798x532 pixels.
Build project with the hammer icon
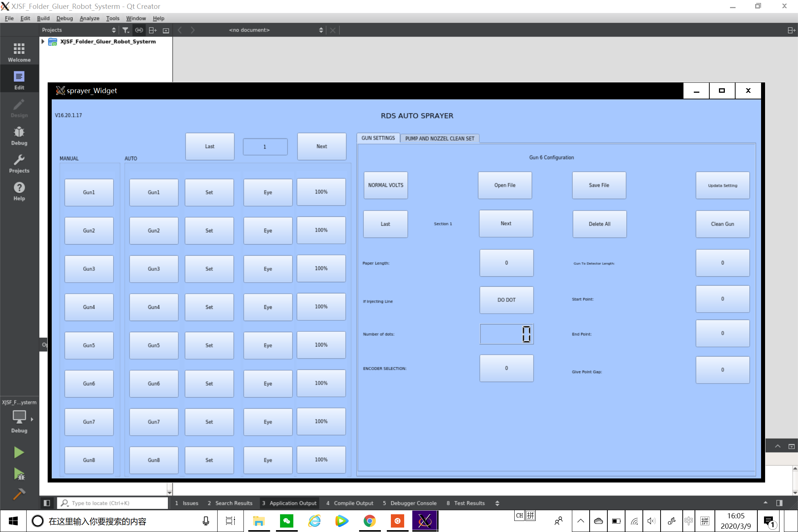coord(19,494)
